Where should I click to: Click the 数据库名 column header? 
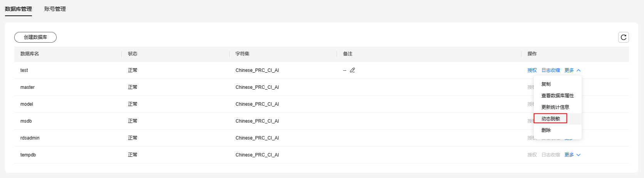(x=30, y=54)
